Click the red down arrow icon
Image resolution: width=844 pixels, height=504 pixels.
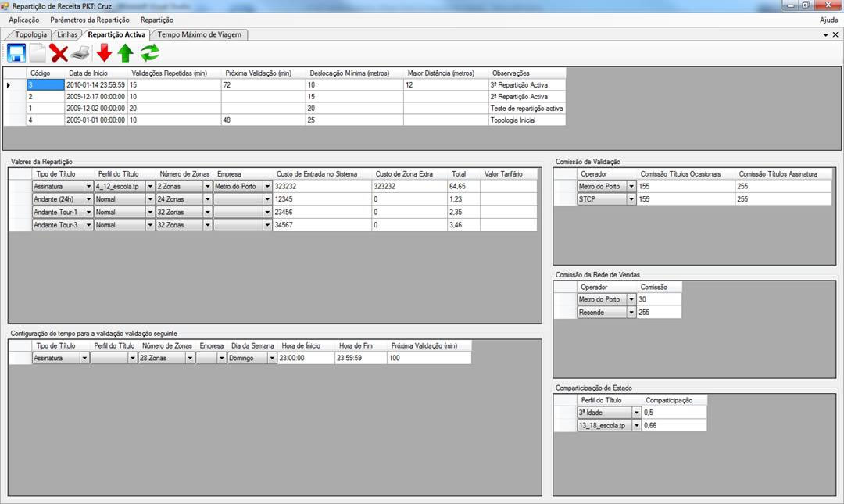(x=104, y=53)
